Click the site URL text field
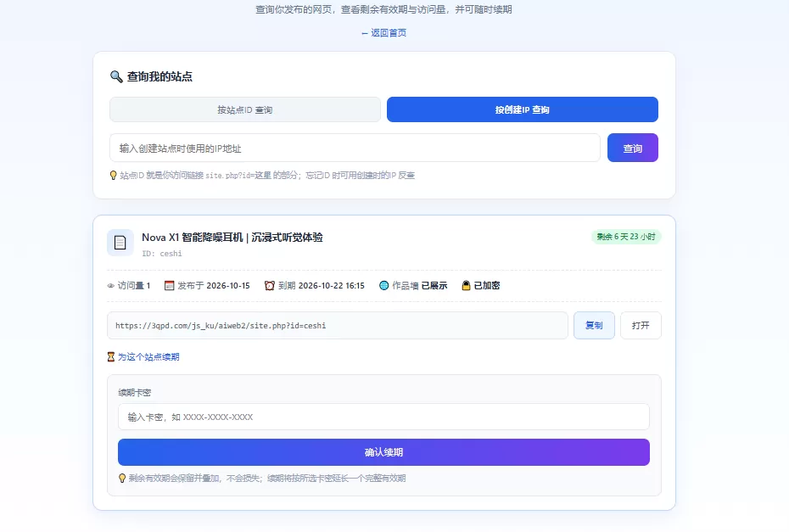 pos(338,326)
